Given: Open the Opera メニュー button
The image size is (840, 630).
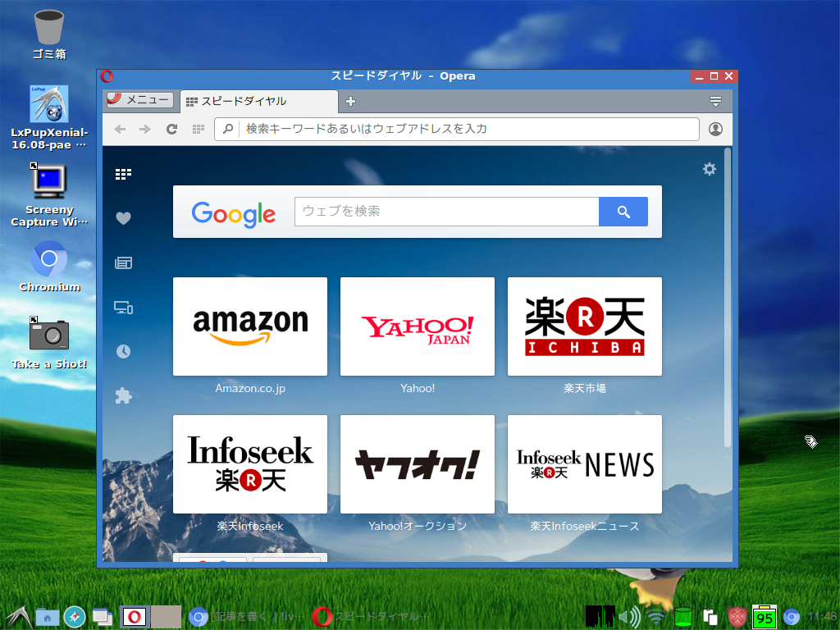Looking at the screenshot, I should [x=139, y=99].
